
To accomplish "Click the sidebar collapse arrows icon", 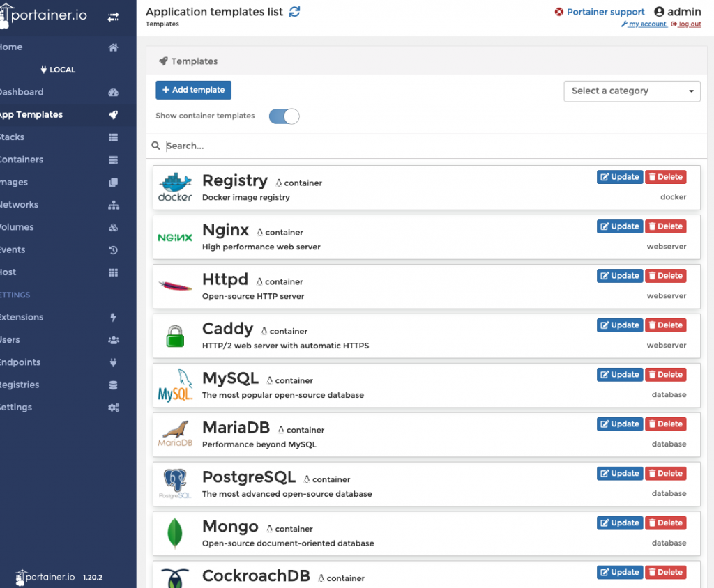I will tap(113, 17).
